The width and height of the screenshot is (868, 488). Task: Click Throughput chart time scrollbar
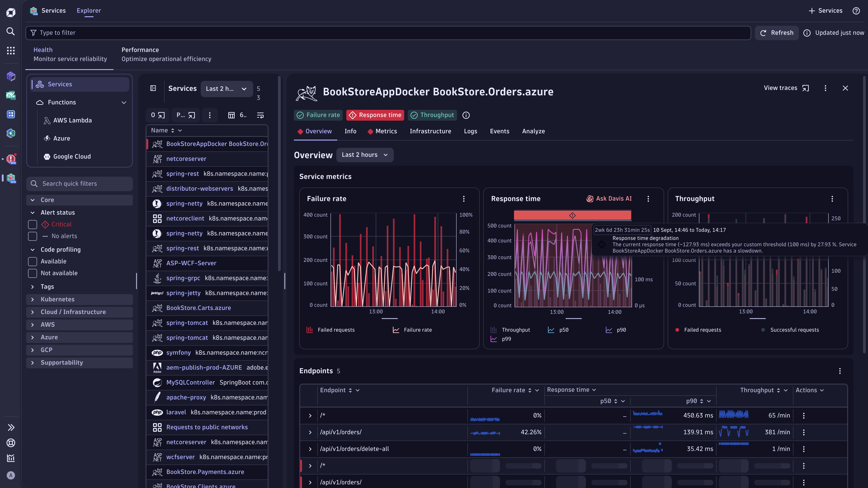point(757,318)
